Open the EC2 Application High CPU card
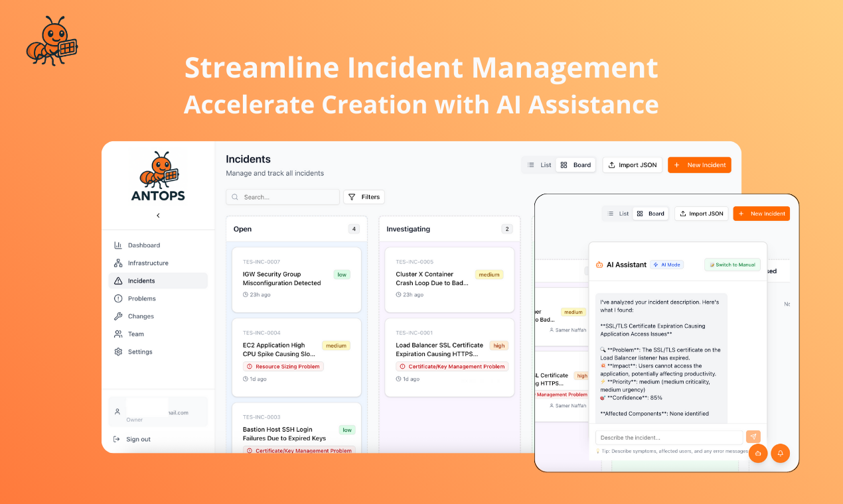 point(297,357)
